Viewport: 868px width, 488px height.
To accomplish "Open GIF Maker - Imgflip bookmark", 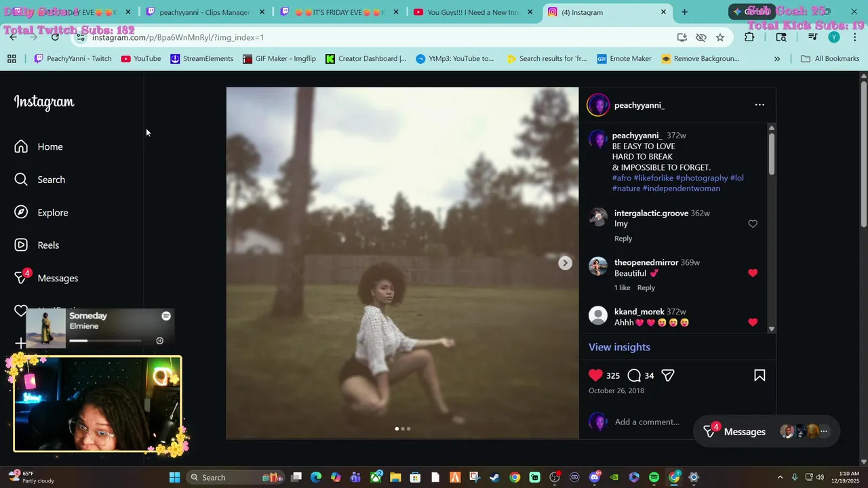I will coord(279,59).
